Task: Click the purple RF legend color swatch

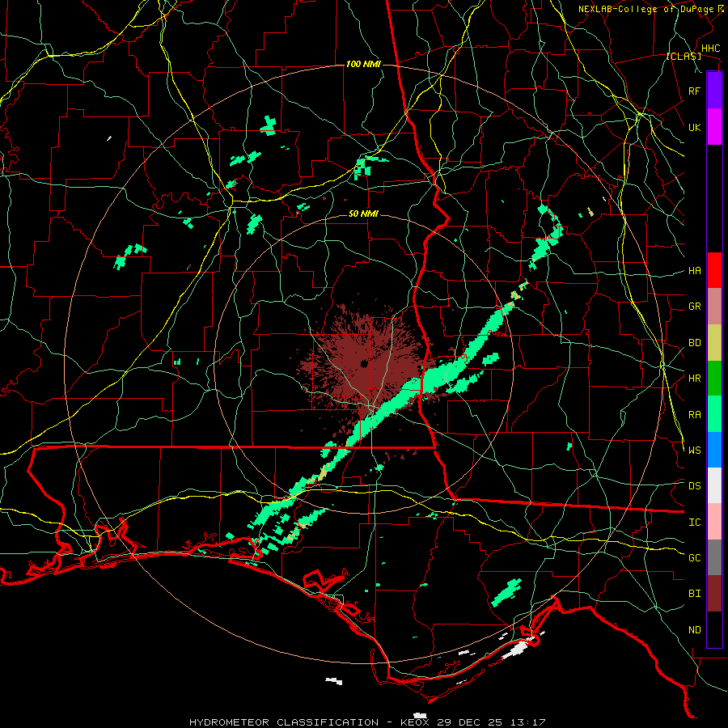Action: 714,91
